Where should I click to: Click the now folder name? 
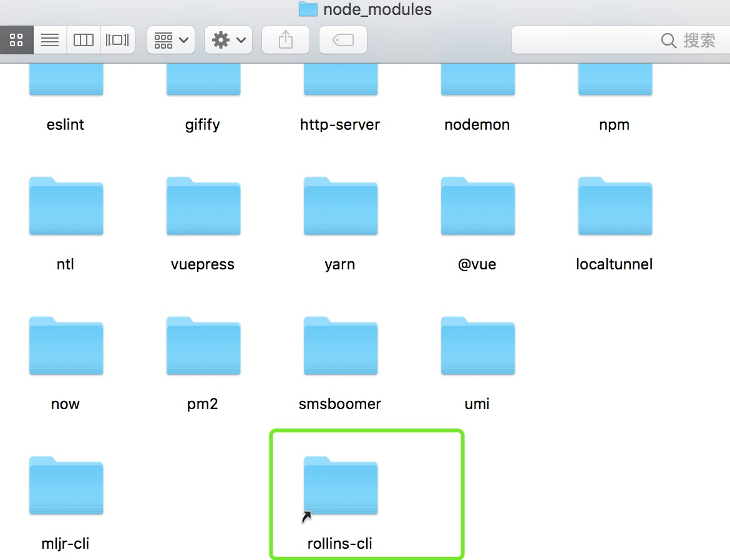pyautogui.click(x=65, y=404)
